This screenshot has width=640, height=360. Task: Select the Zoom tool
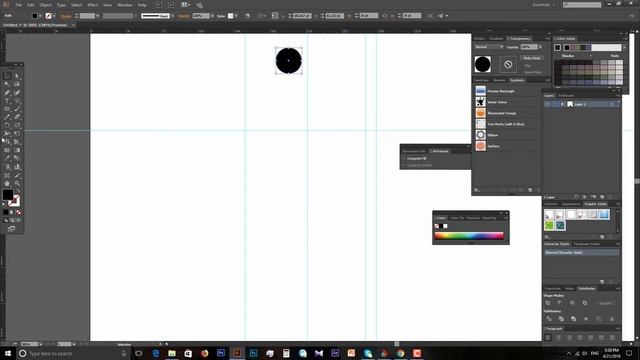click(17, 184)
